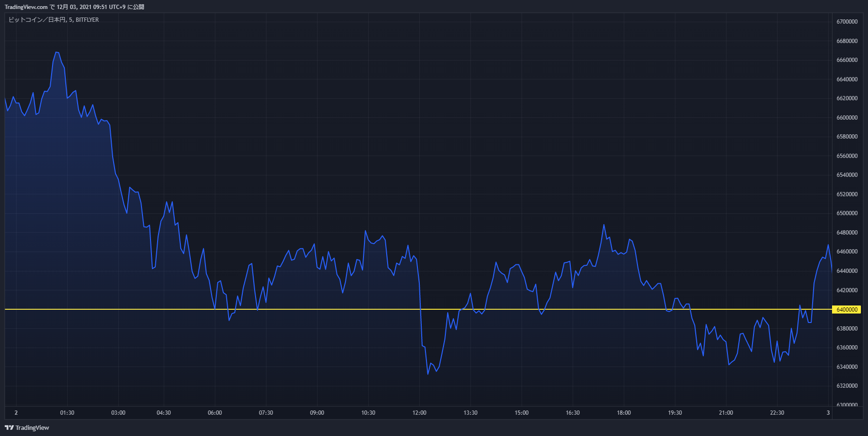
Task: Click the 07:30 time axis label
Action: (266, 413)
